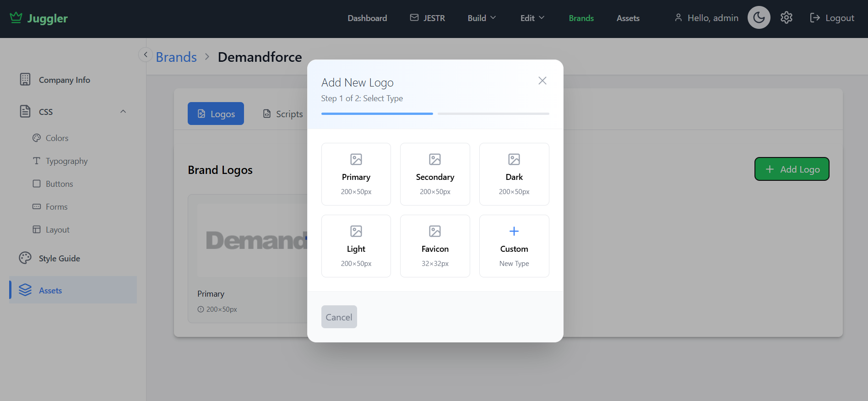Choose the Secondary logo type
The height and width of the screenshot is (401, 868).
tap(434, 174)
